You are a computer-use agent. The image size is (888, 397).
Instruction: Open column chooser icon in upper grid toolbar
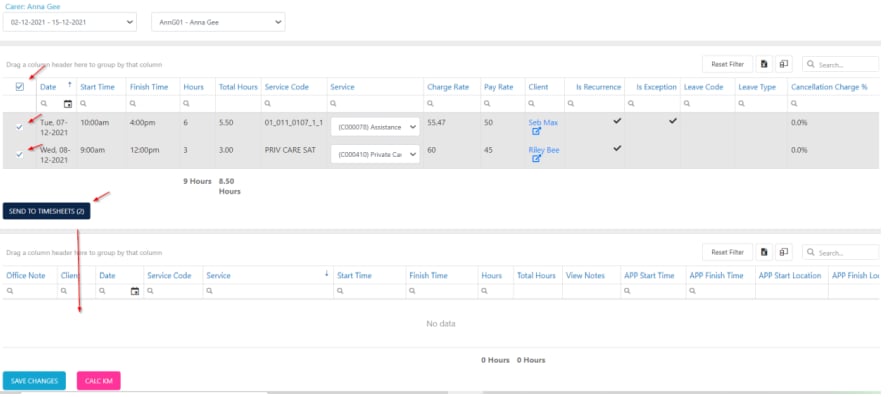click(x=784, y=64)
